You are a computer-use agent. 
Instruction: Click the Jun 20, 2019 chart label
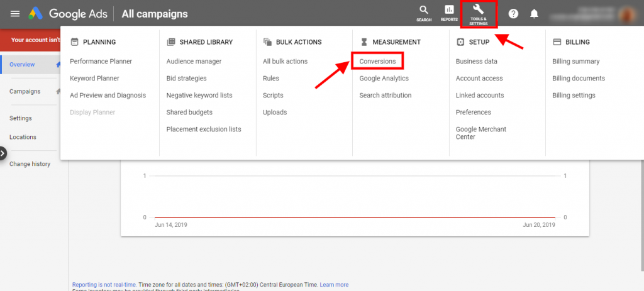539,225
